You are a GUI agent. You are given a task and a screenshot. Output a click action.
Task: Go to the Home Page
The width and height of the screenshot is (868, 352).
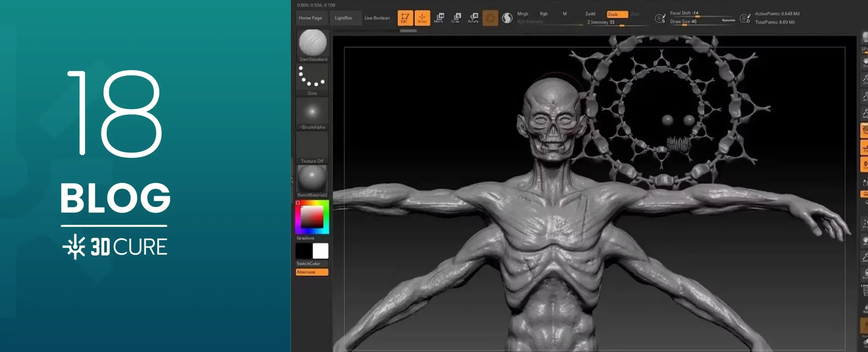(312, 18)
